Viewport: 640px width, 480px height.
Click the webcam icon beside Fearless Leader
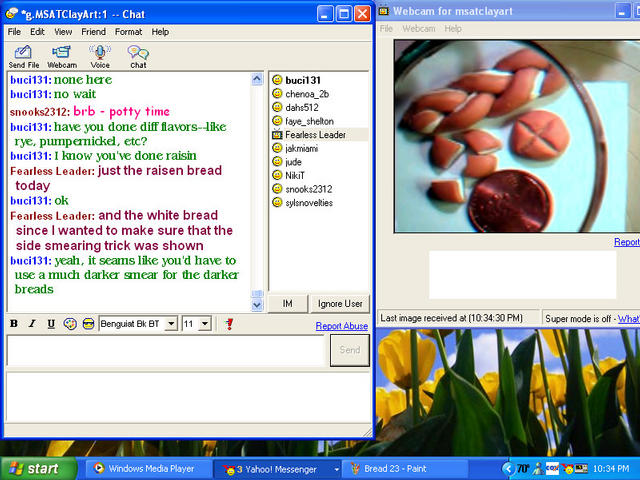[277, 134]
